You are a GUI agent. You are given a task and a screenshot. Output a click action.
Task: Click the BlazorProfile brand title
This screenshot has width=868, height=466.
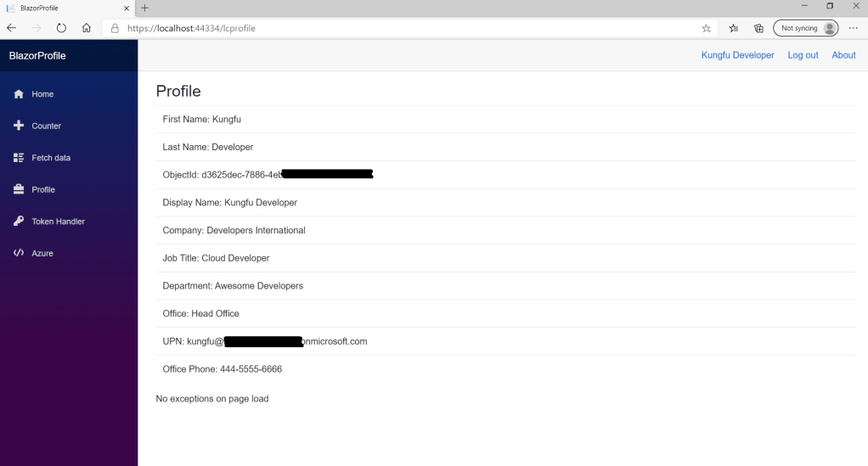coord(37,56)
